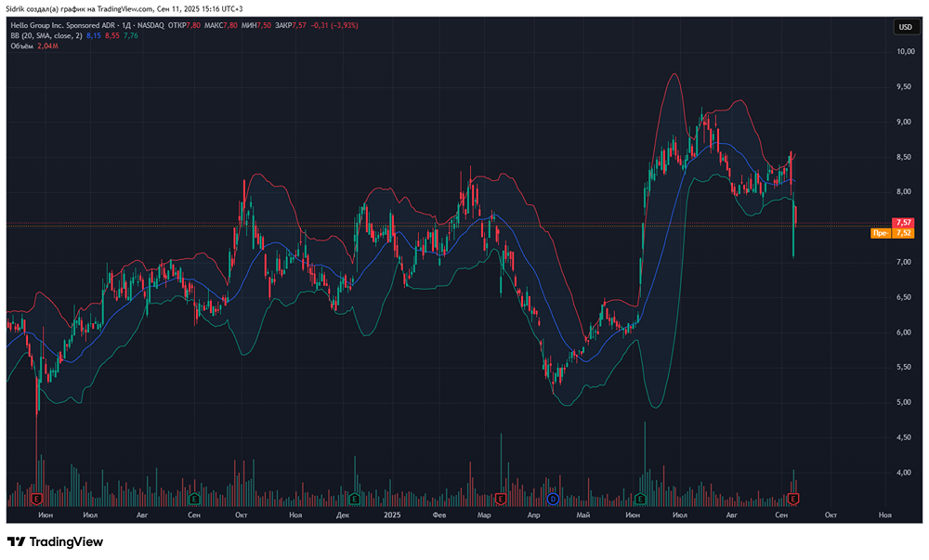929x560 pixels.
Task: Open the red earnings marker above Сен
Action: (793, 499)
